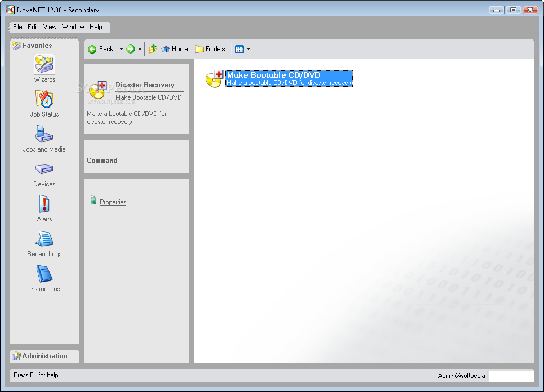This screenshot has height=392, width=544.
Task: Click Admin@softpedia in status bar
Action: (461, 376)
